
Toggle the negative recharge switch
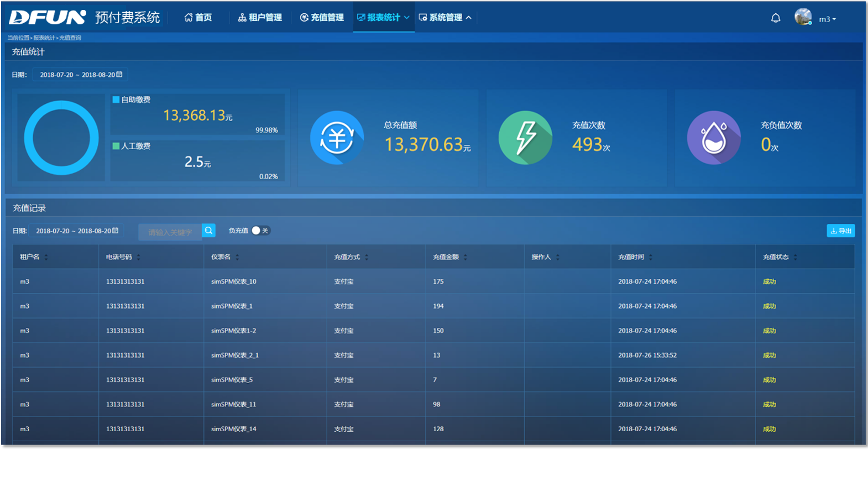pyautogui.click(x=260, y=231)
